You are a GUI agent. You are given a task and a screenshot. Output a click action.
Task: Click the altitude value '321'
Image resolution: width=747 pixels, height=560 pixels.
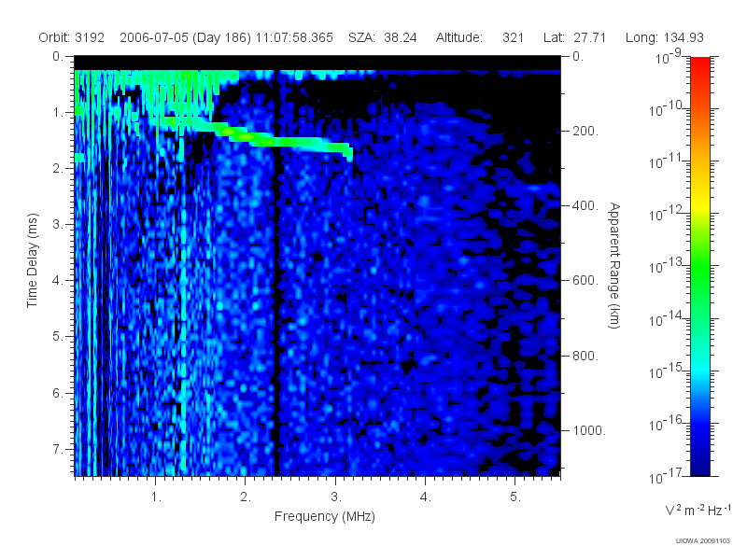(x=513, y=37)
